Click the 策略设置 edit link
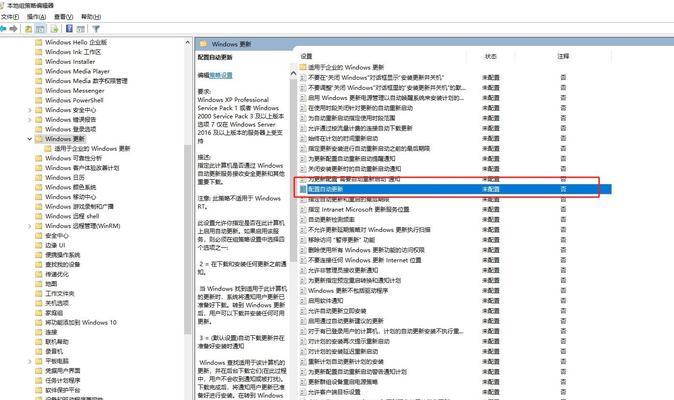This screenshot has height=400, width=674. (221, 75)
